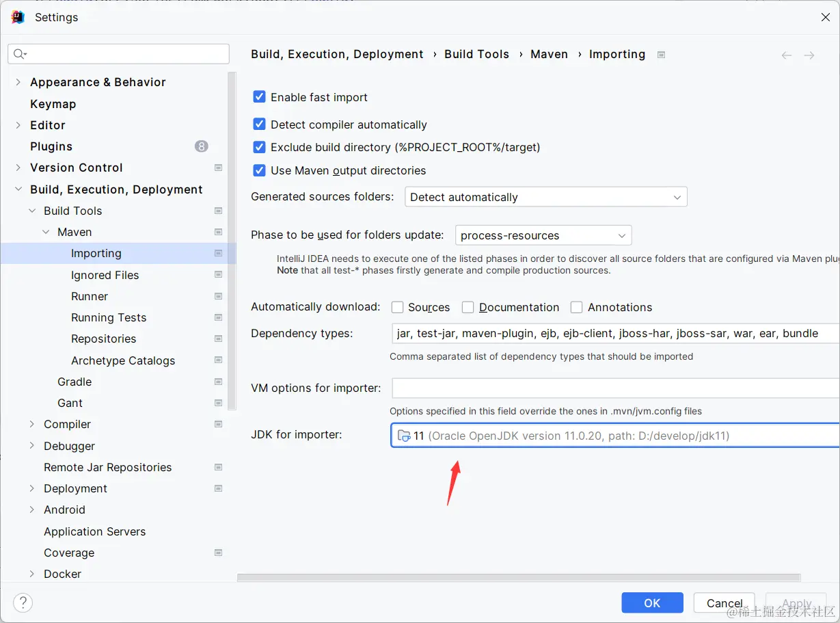Open Generated sources folders dropdown
The image size is (840, 623).
click(x=546, y=197)
